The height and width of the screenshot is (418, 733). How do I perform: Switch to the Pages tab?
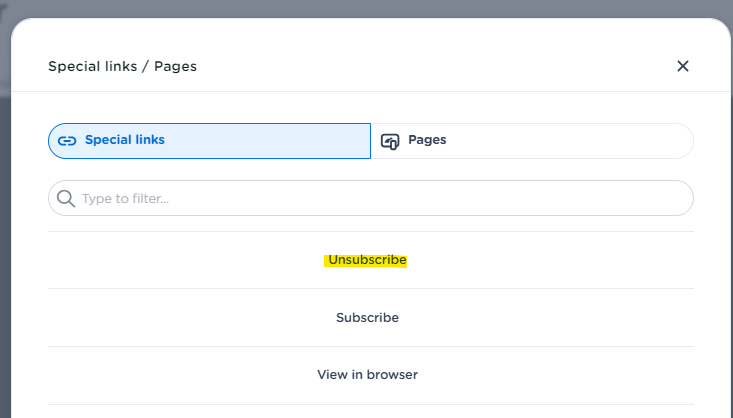(x=532, y=141)
